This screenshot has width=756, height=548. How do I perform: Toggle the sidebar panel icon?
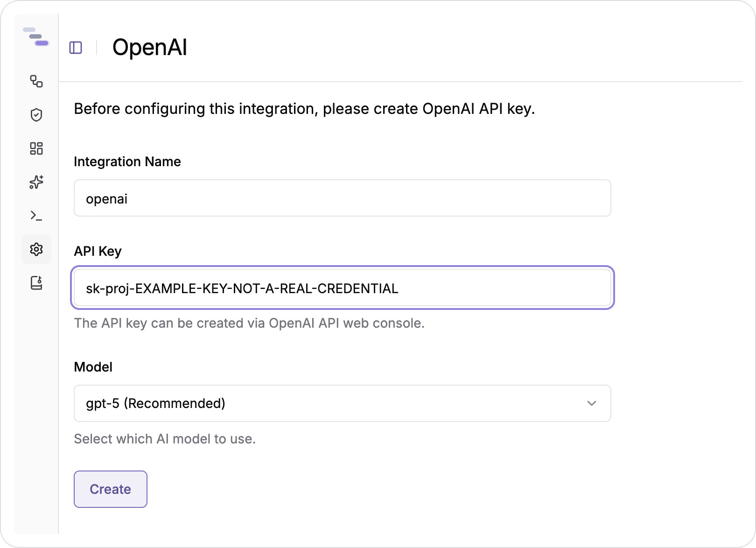point(76,48)
